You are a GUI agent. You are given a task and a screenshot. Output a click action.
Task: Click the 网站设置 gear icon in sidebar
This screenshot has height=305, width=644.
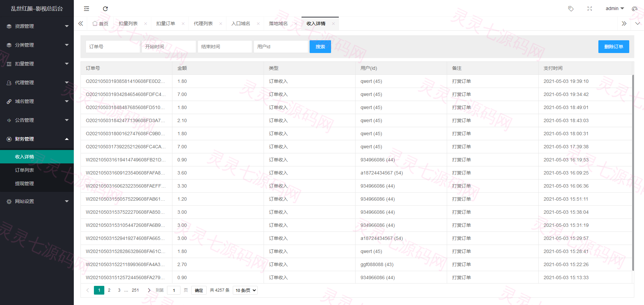pyautogui.click(x=9, y=201)
